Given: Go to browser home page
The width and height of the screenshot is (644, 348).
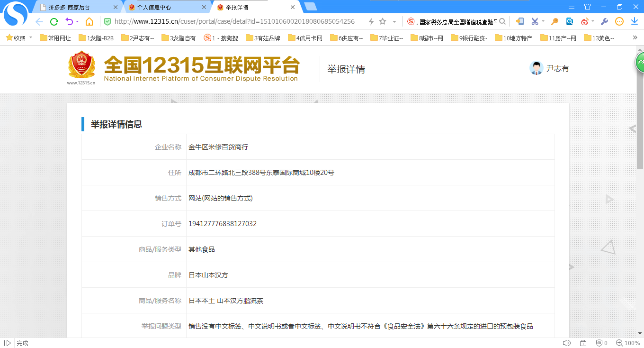Looking at the screenshot, I should point(89,21).
